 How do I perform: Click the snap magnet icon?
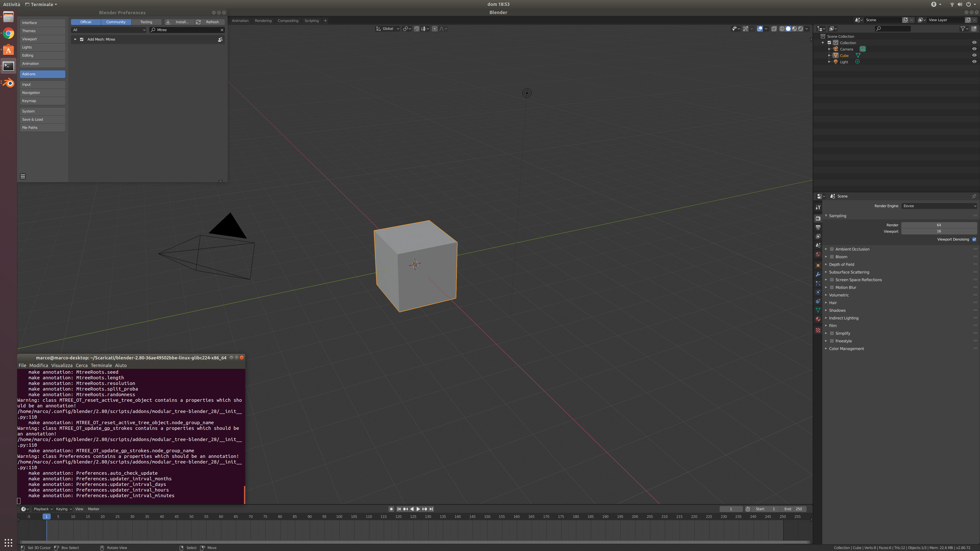tap(416, 29)
